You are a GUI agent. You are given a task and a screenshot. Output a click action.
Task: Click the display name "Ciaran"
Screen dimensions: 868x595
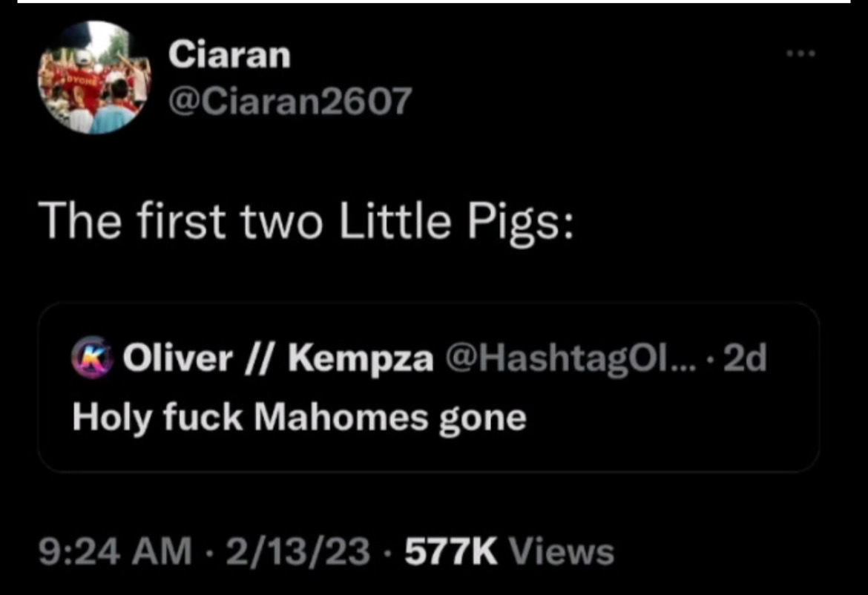tap(229, 55)
